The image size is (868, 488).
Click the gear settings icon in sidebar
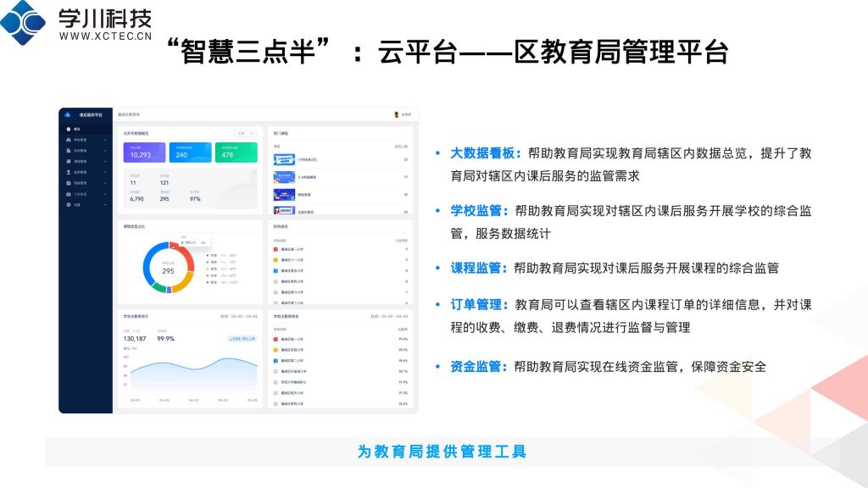pyautogui.click(x=67, y=204)
